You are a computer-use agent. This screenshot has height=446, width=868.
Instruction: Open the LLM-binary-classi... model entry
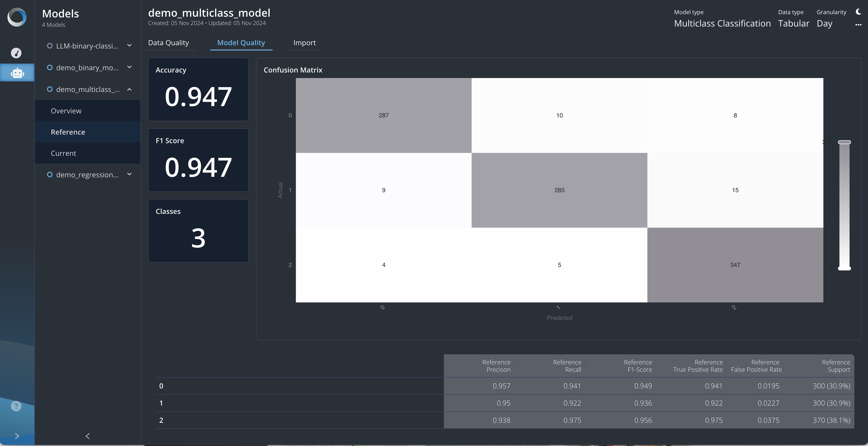(87, 46)
